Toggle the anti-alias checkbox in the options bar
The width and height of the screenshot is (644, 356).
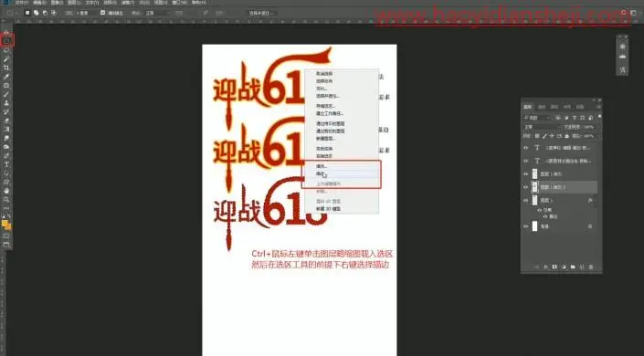[x=102, y=13]
